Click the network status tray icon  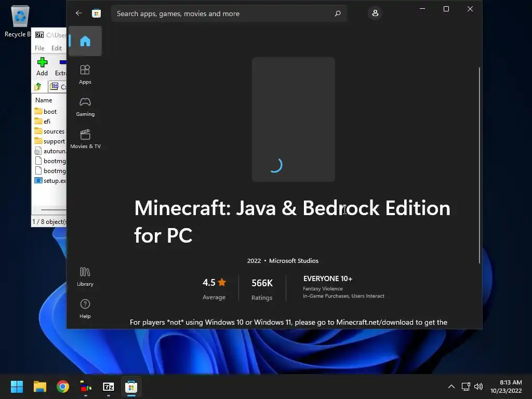click(465, 387)
